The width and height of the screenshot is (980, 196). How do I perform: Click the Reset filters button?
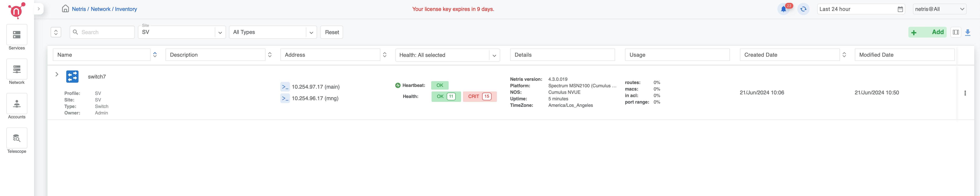point(331,32)
